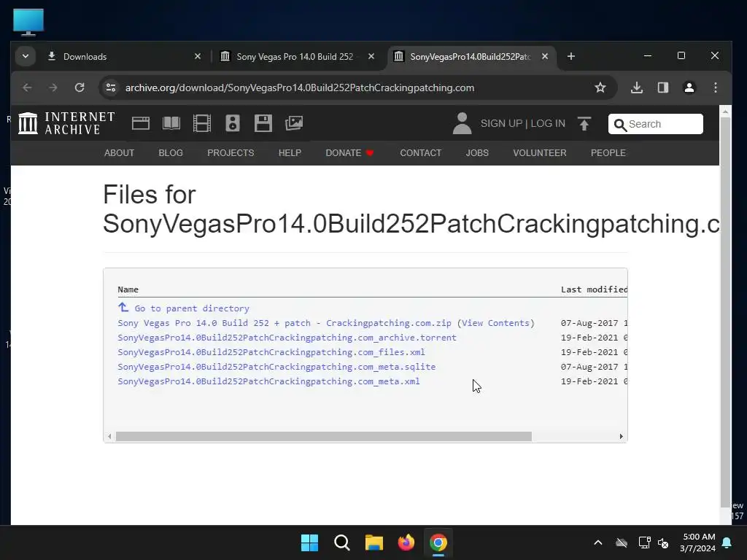
Task: Open the ABOUT menu item
Action: coord(119,153)
